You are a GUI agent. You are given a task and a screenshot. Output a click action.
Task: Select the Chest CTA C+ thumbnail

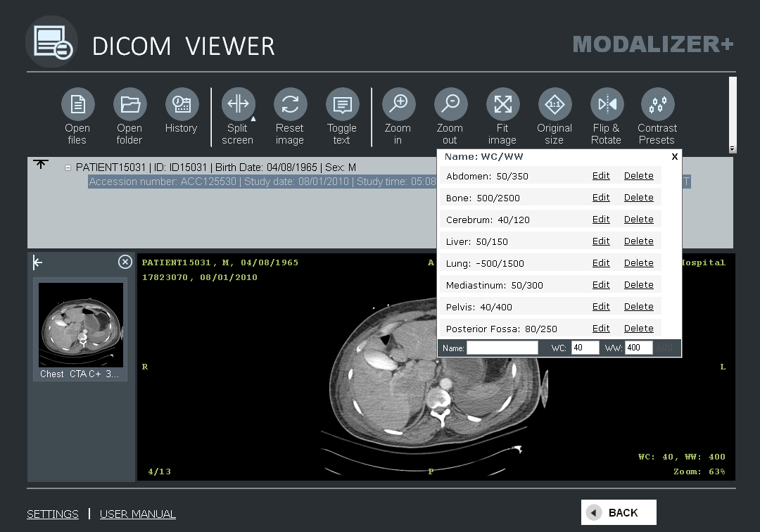coord(80,325)
